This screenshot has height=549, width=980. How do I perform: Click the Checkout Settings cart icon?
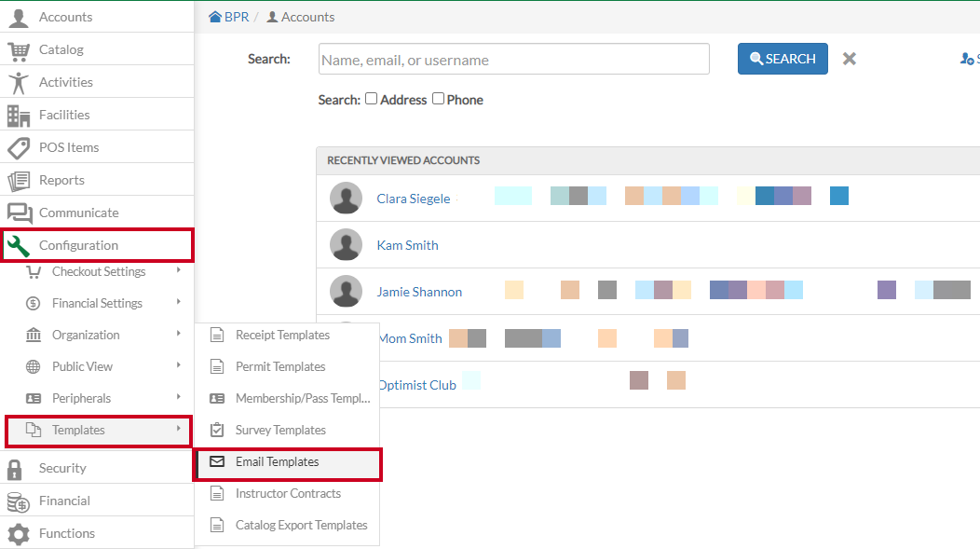pos(34,272)
